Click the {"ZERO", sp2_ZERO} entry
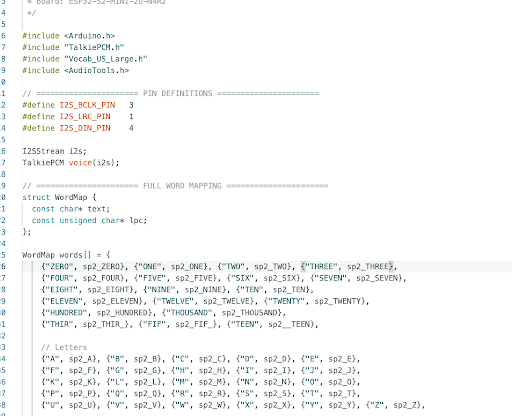The width and height of the screenshot is (512, 416). pyautogui.click(x=83, y=267)
